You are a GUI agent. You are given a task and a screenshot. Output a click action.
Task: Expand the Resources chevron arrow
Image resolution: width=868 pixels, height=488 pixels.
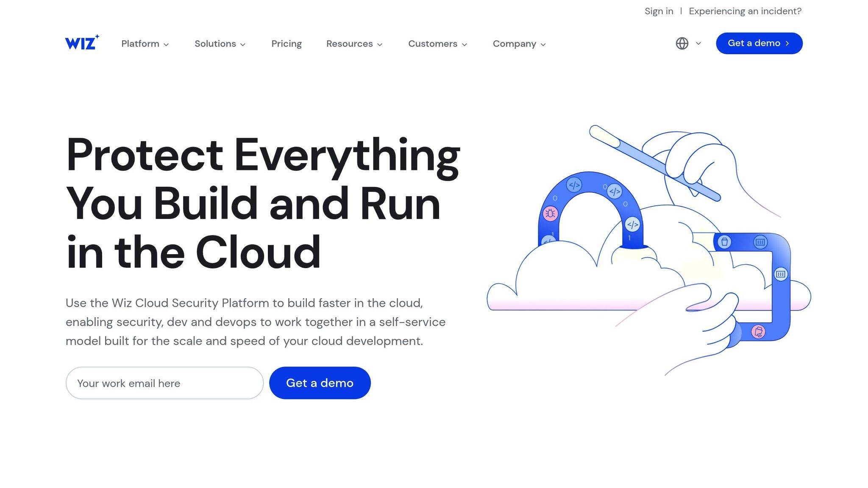380,44
